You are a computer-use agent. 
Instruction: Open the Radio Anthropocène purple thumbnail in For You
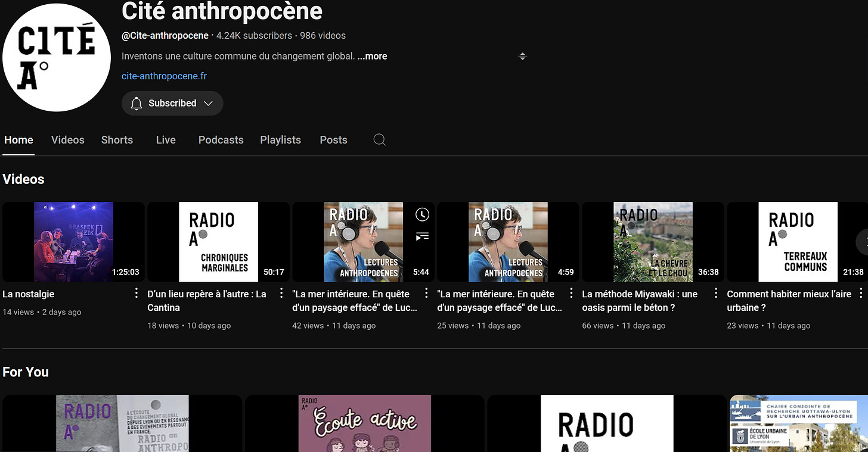(122, 423)
